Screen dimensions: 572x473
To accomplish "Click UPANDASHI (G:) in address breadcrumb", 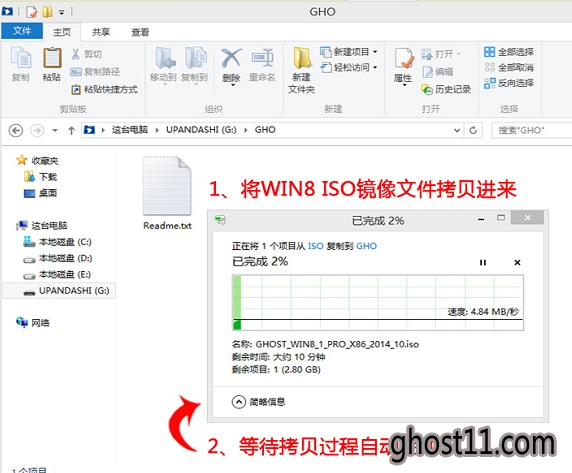I will pos(201,130).
